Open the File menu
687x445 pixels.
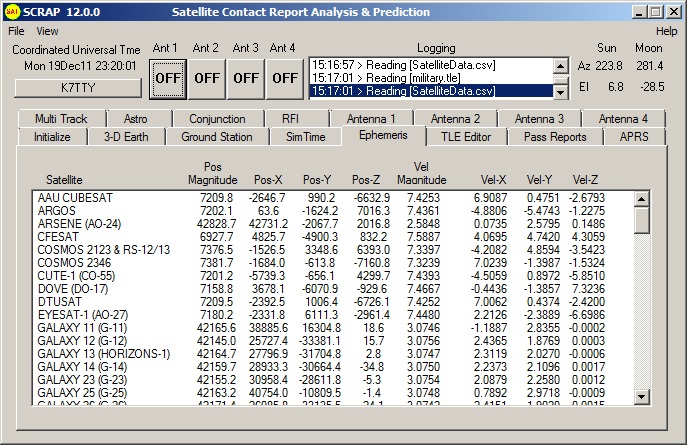pyautogui.click(x=16, y=31)
